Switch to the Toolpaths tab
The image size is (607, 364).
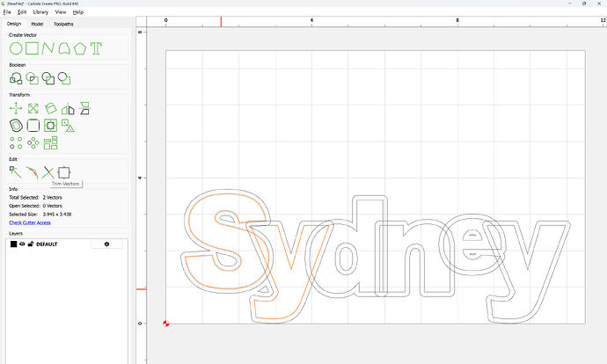[x=64, y=24]
